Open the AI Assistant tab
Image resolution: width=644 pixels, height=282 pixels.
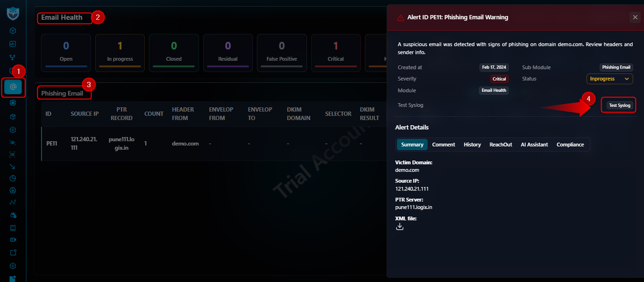(x=534, y=145)
